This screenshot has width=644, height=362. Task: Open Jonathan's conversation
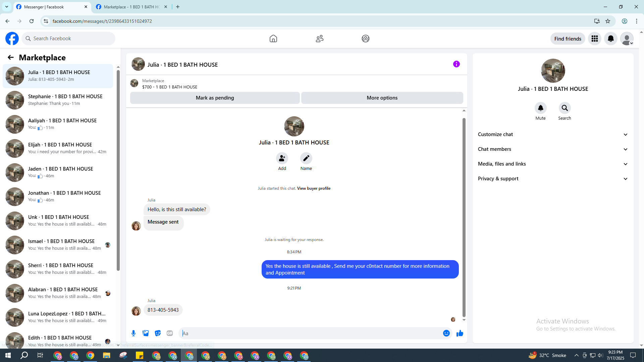tap(58, 196)
